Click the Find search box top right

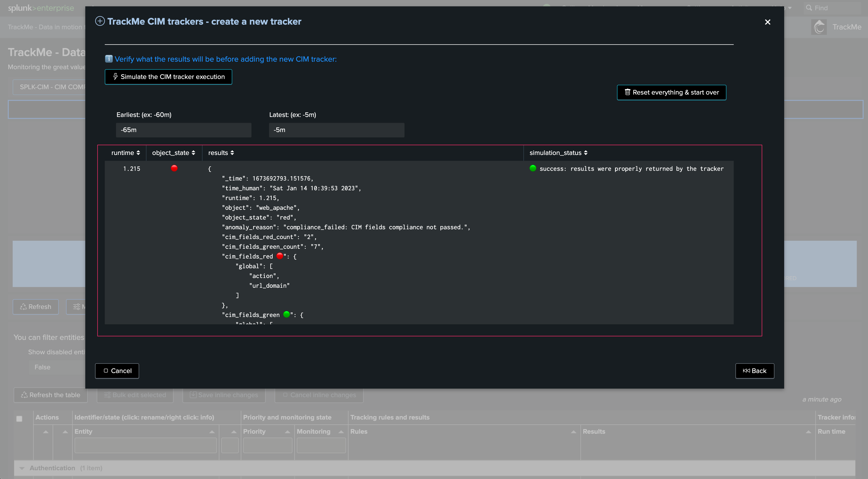832,8
